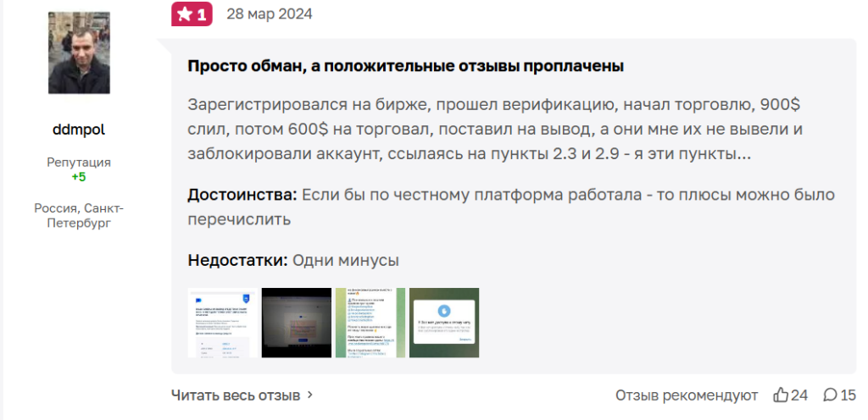This screenshot has height=420, width=868.
Task: Click the like count '24'
Action: coord(798,395)
